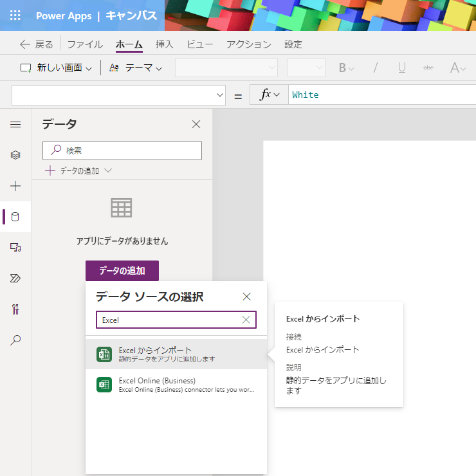This screenshot has width=476, height=476.
Task: Open the font color dropdown
Action: (458, 68)
